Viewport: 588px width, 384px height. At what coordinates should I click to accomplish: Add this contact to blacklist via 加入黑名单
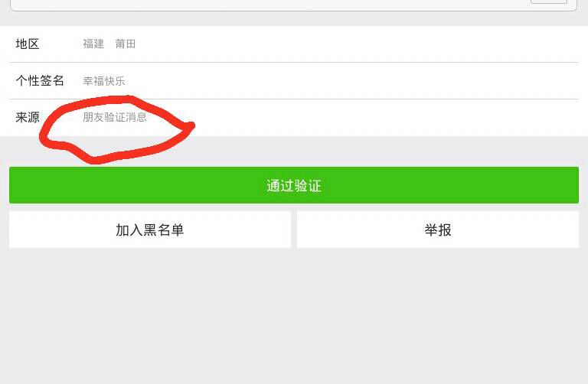pos(150,229)
